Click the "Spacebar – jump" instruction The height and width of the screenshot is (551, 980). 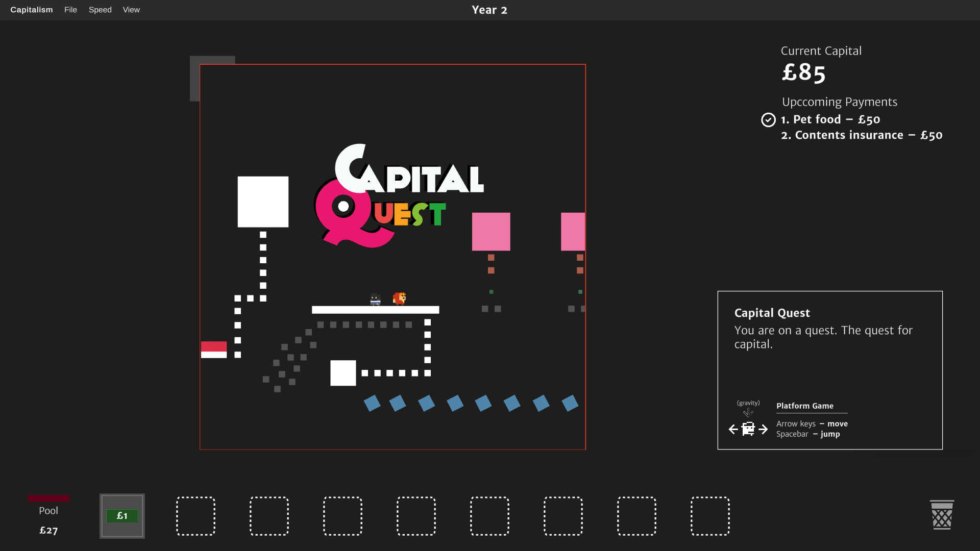808,434
